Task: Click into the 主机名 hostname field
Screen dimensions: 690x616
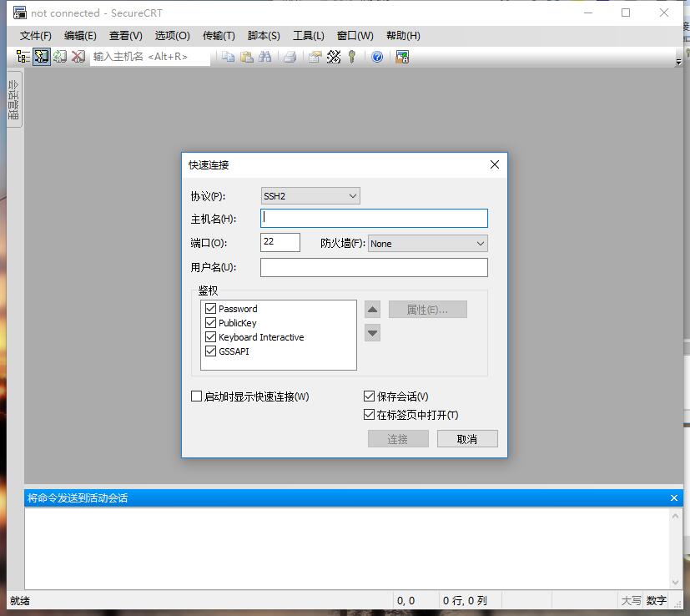Action: [374, 219]
